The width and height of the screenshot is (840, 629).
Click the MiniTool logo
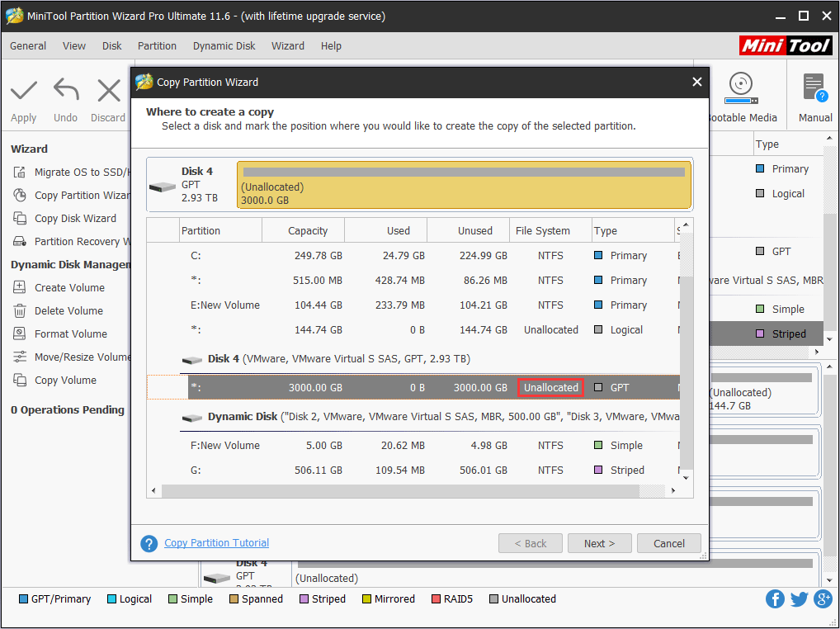tap(786, 46)
